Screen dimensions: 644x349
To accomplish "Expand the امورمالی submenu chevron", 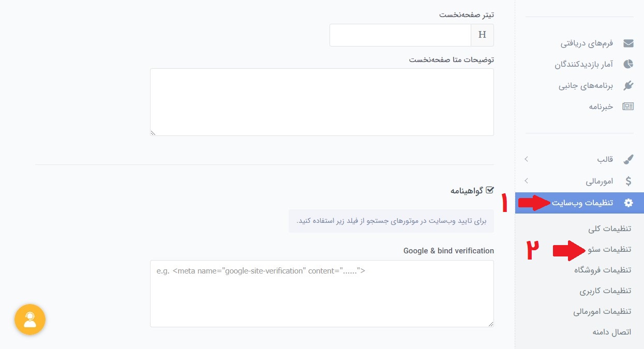I will 526,181.
